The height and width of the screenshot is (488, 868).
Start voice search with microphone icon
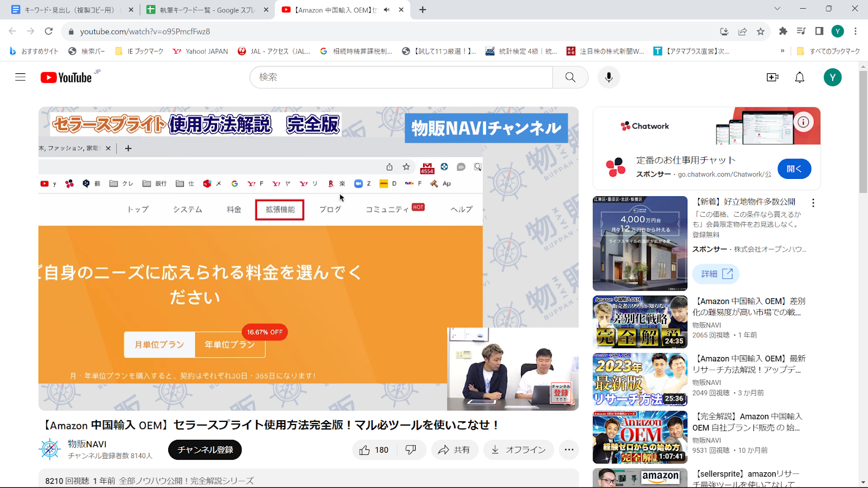coord(609,77)
